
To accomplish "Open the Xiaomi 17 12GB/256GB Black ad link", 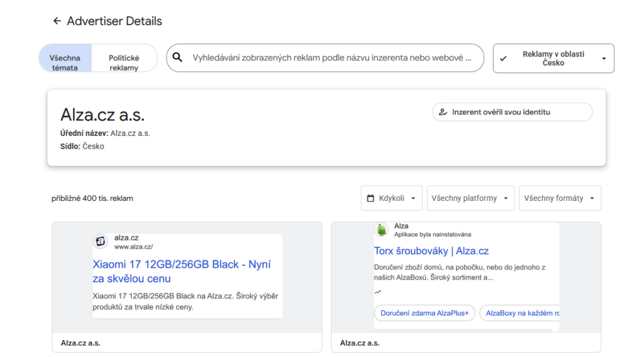I will 181,271.
